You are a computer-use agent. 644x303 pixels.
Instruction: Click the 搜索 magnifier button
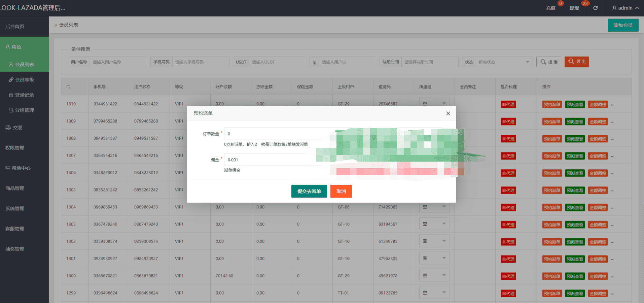pyautogui.click(x=548, y=62)
